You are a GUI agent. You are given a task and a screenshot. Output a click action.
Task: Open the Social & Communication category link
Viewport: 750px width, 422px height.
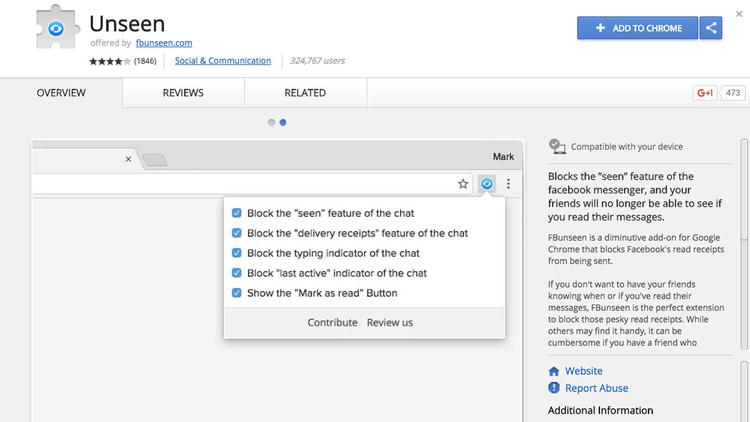tap(223, 61)
